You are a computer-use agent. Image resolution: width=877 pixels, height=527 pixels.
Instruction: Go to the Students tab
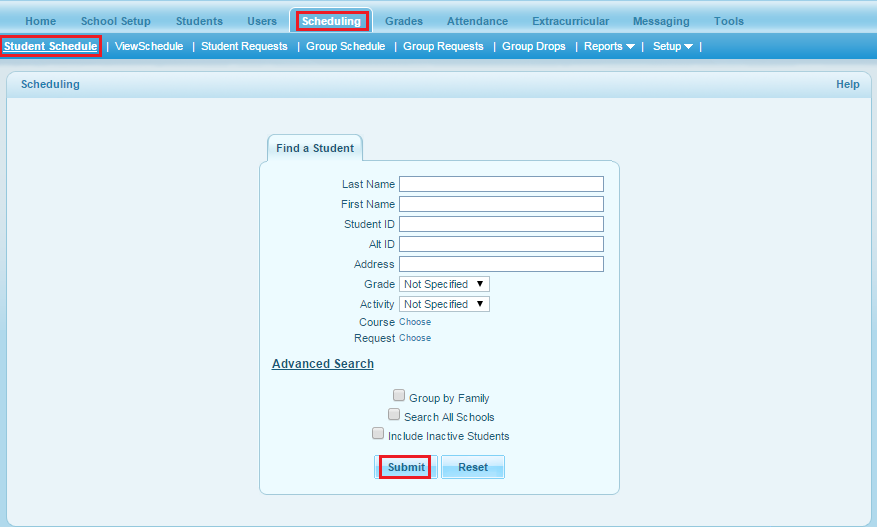coord(199,21)
